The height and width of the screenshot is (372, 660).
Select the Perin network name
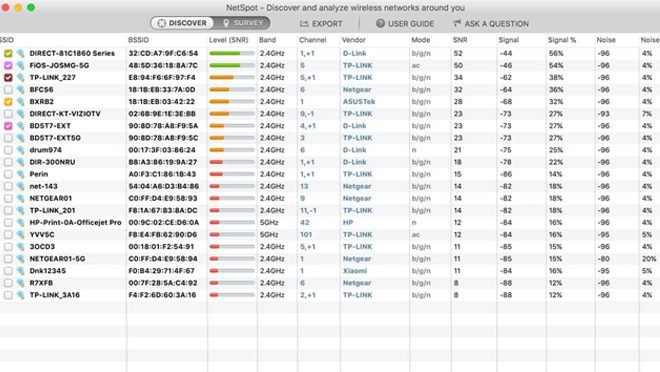pyautogui.click(x=39, y=174)
